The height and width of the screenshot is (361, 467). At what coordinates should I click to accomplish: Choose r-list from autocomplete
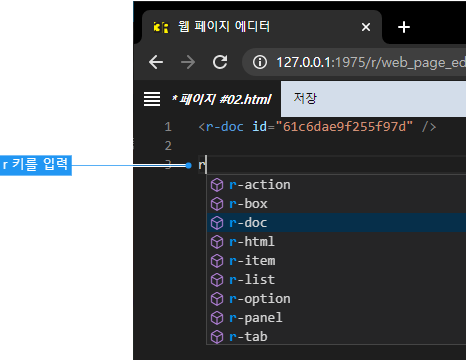[336, 280]
